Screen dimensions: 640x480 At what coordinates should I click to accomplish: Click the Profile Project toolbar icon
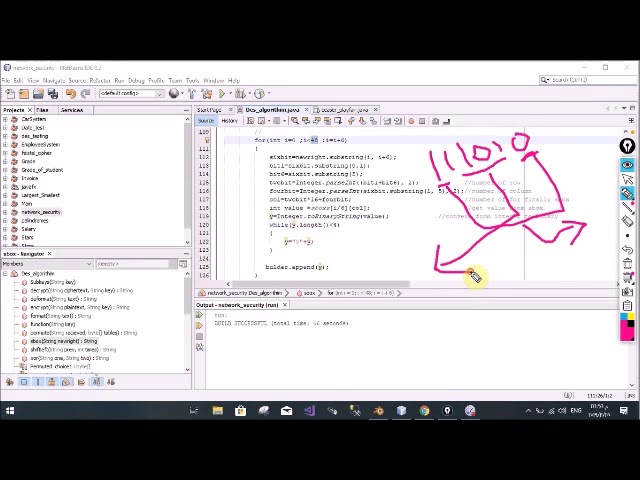click(x=259, y=94)
